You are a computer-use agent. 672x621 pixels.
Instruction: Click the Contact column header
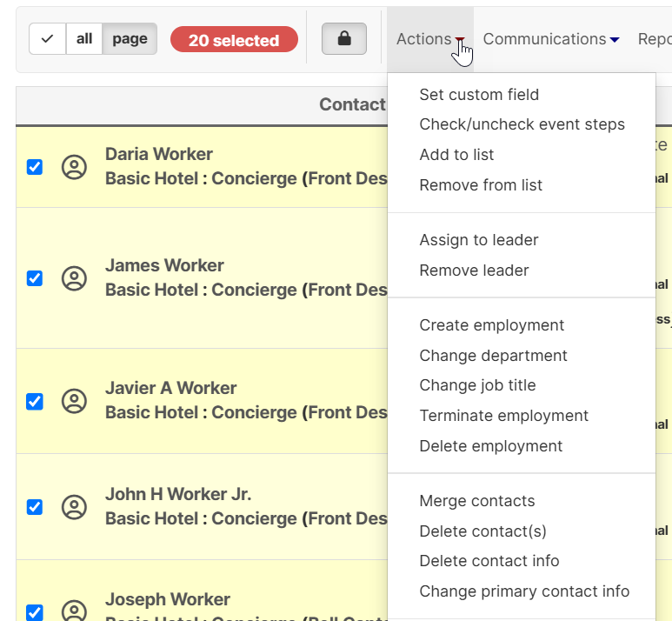(352, 104)
